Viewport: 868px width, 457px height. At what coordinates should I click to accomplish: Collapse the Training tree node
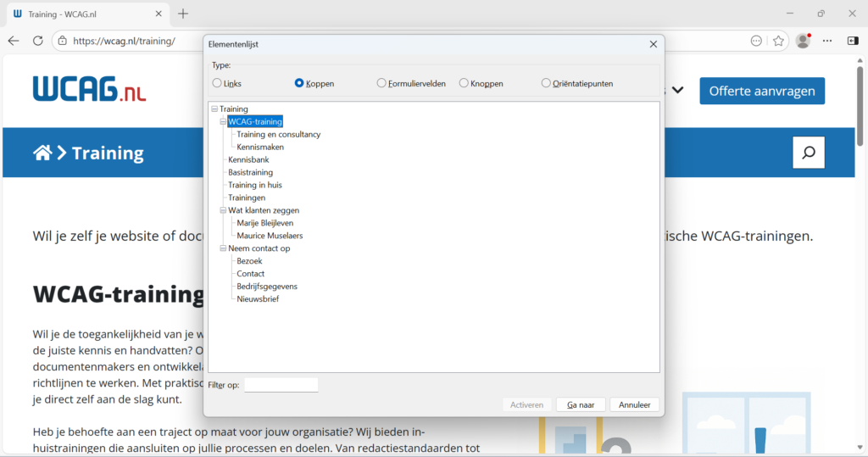pos(214,109)
